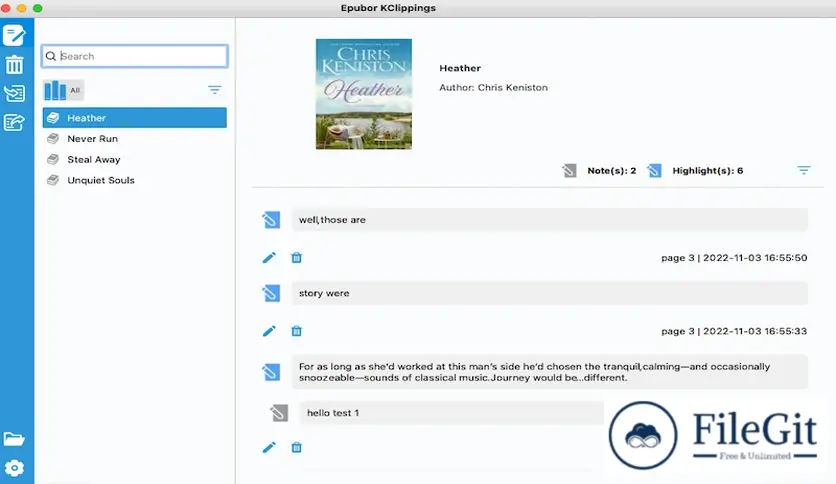The height and width of the screenshot is (484, 836).
Task: Click the book icon beside Steal Away
Action: [x=53, y=159]
